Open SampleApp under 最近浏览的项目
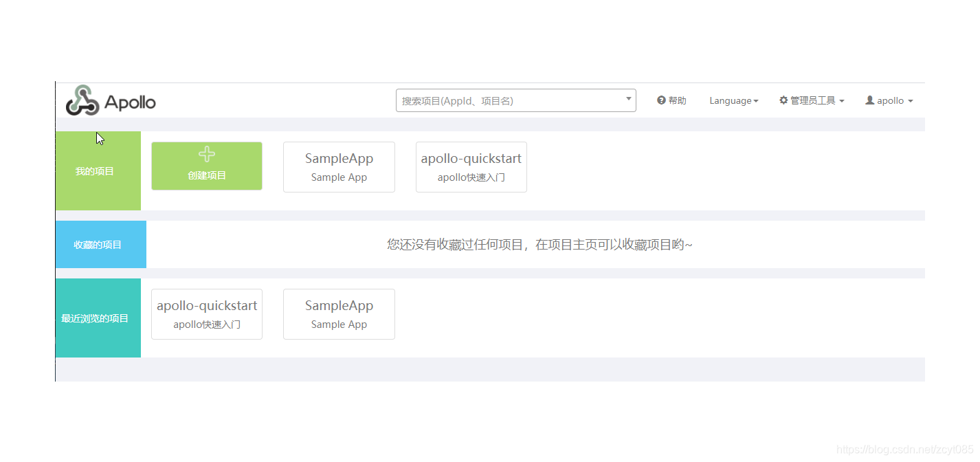980x462 pixels. coord(339,314)
